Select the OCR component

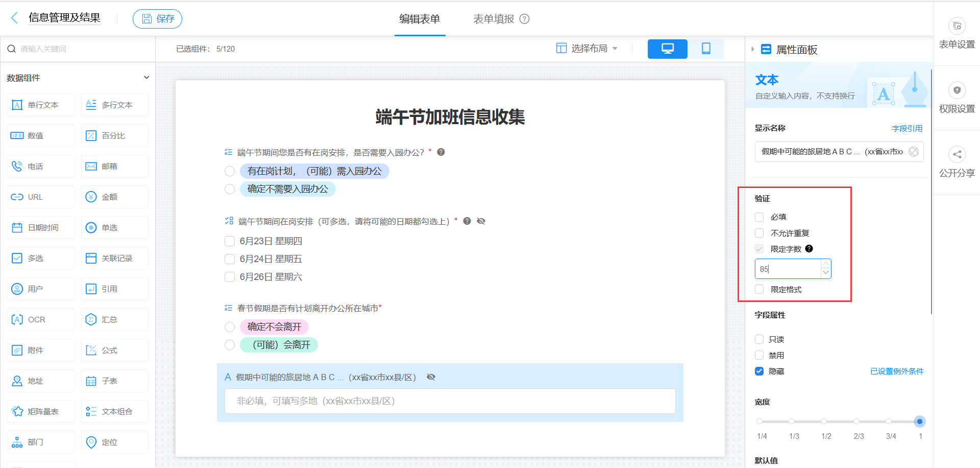(x=40, y=319)
